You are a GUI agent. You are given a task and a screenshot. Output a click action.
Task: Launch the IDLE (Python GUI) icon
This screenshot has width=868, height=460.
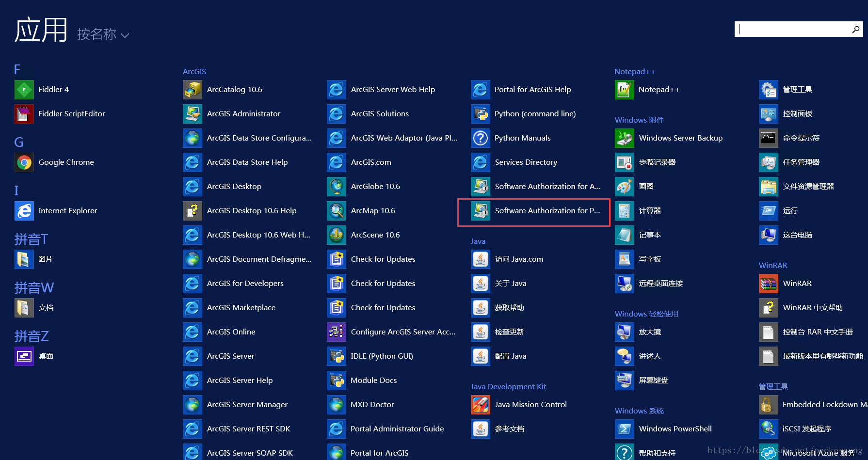(x=337, y=356)
